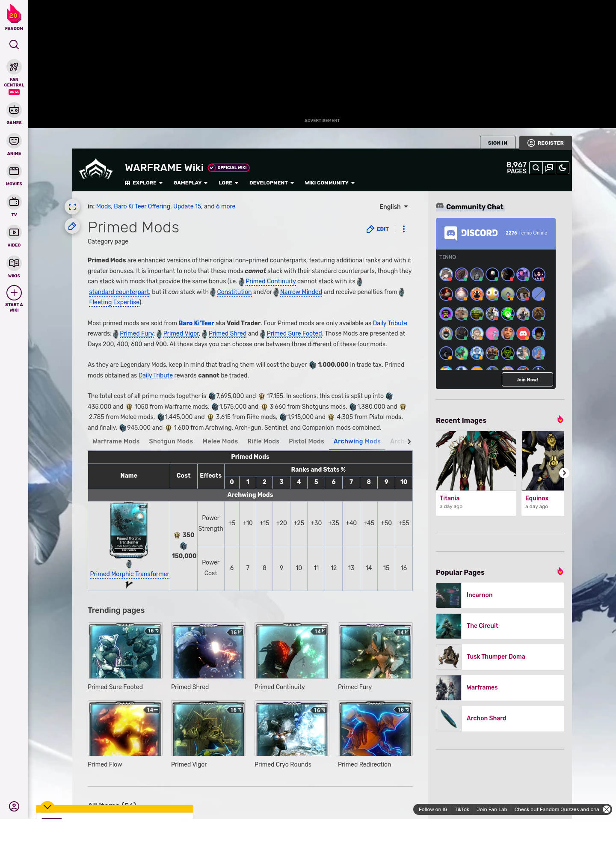Open the Primed Shred trending card

click(x=208, y=657)
